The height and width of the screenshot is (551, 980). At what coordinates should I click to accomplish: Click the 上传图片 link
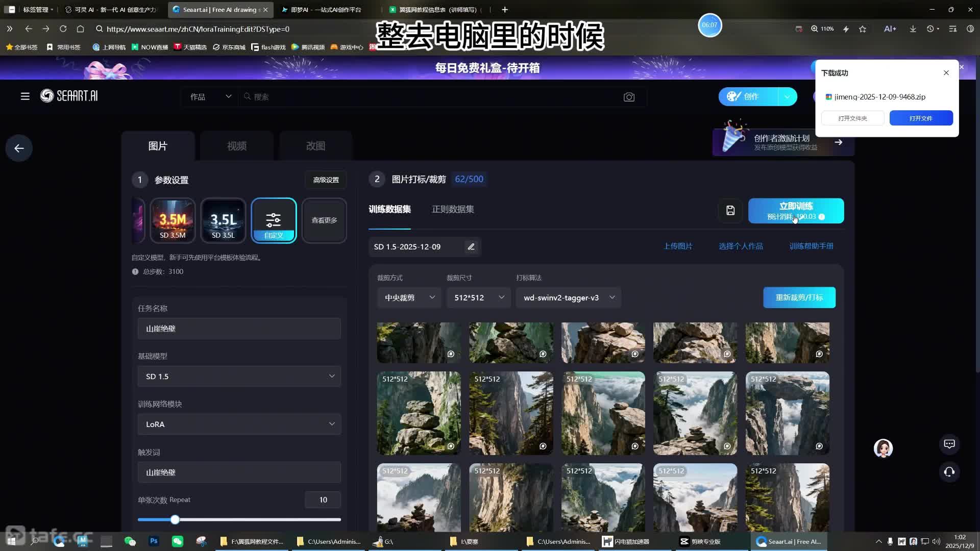(x=678, y=246)
